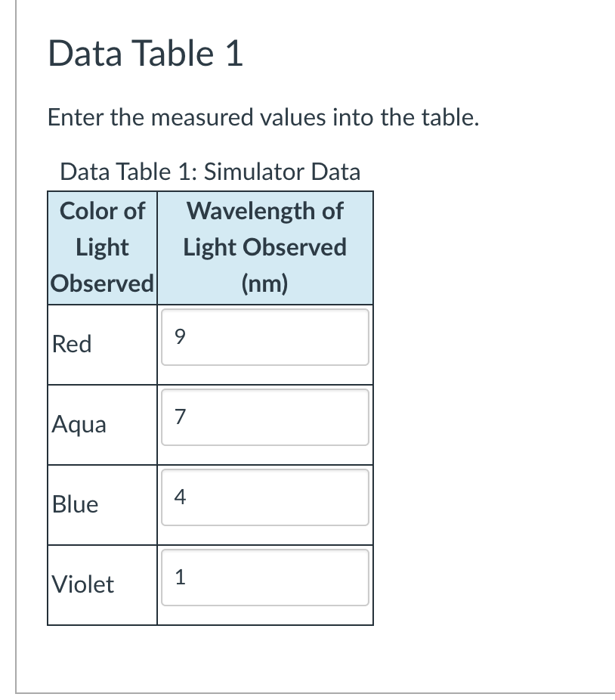Activate the Violet wavelength input field

[x=265, y=578]
